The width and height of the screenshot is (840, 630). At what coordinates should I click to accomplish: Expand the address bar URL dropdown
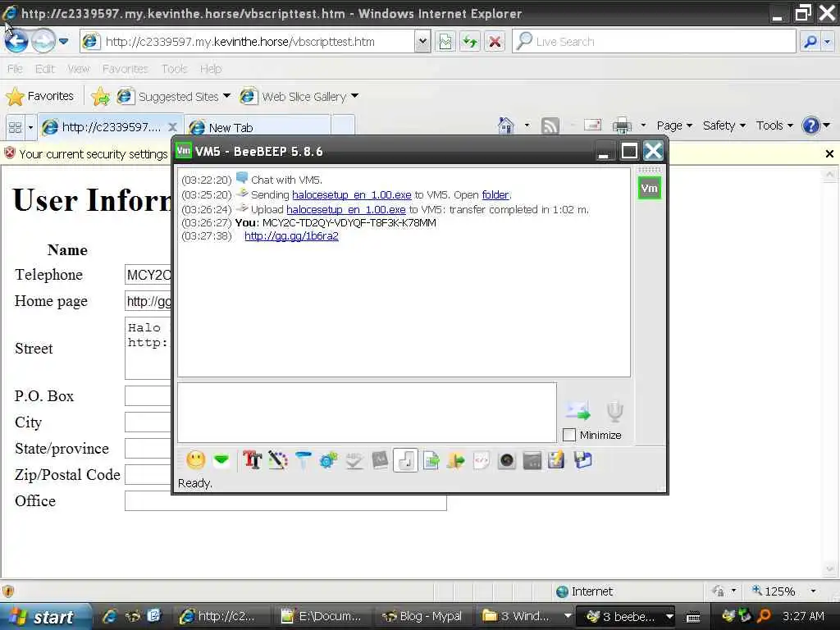coord(422,41)
